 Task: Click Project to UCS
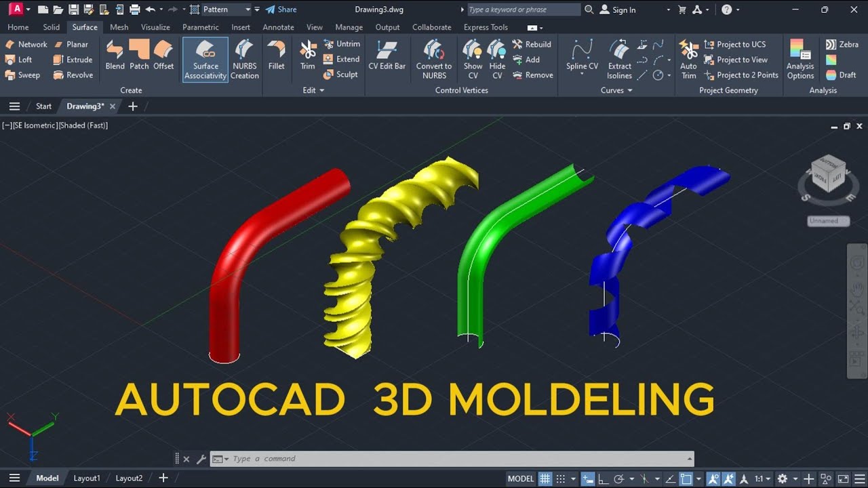tap(735, 44)
